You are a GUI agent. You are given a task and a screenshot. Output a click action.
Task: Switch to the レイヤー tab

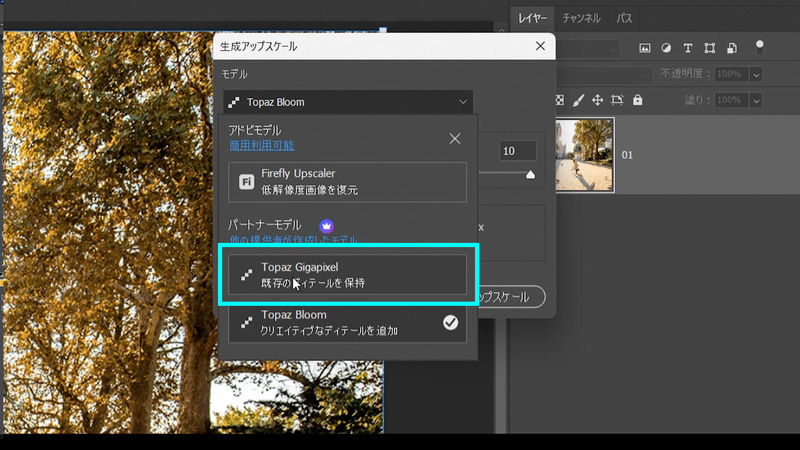pyautogui.click(x=532, y=18)
